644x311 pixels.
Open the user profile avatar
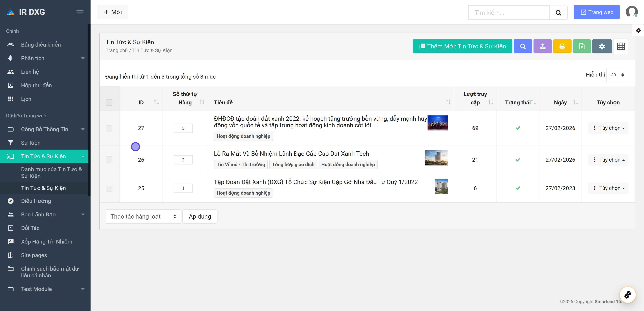tap(632, 12)
